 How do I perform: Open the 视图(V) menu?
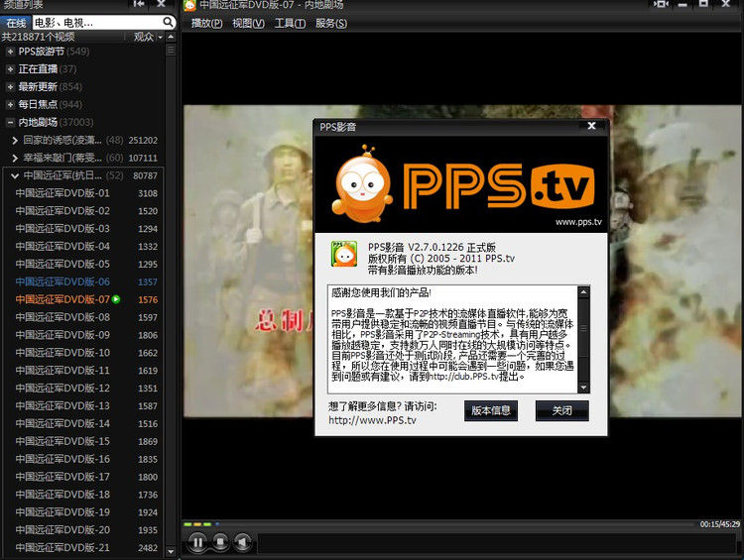tap(249, 23)
